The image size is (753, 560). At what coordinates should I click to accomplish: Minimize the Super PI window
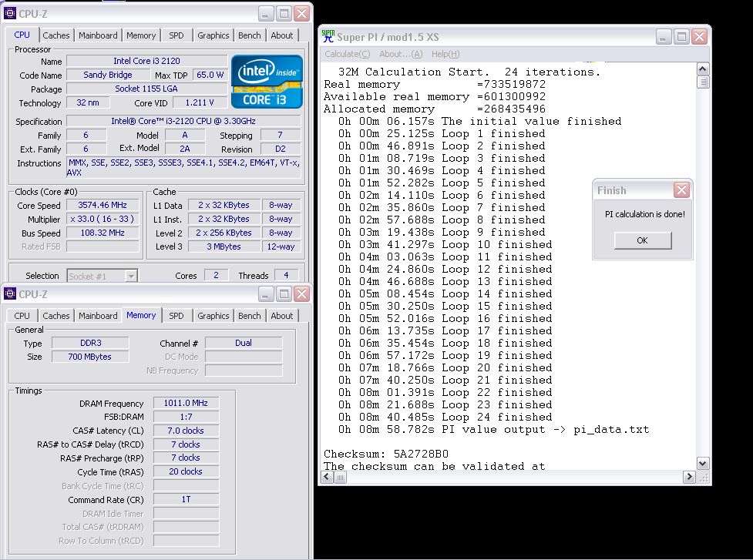[663, 36]
